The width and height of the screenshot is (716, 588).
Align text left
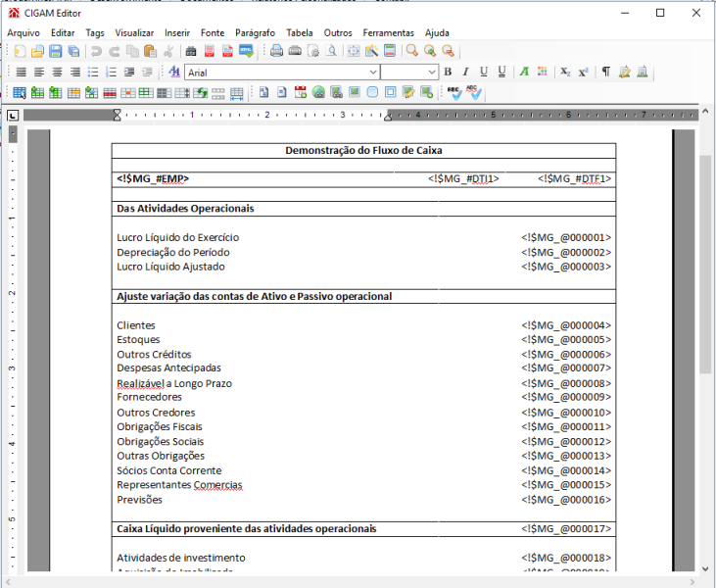coord(39,73)
